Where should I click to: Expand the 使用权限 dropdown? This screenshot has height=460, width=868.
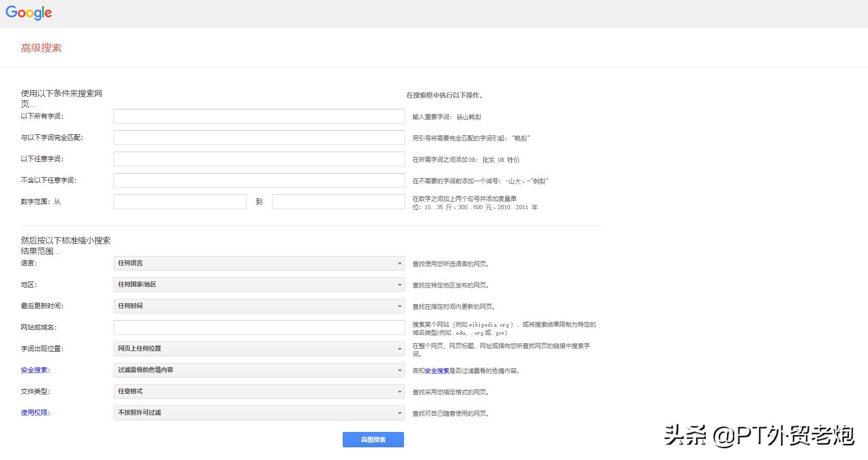(x=259, y=413)
